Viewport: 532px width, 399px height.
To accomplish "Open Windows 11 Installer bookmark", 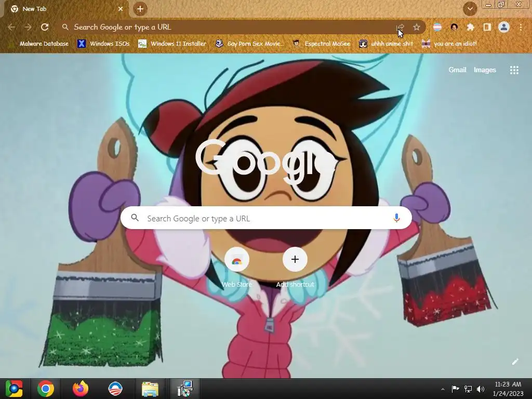I will coord(172,44).
